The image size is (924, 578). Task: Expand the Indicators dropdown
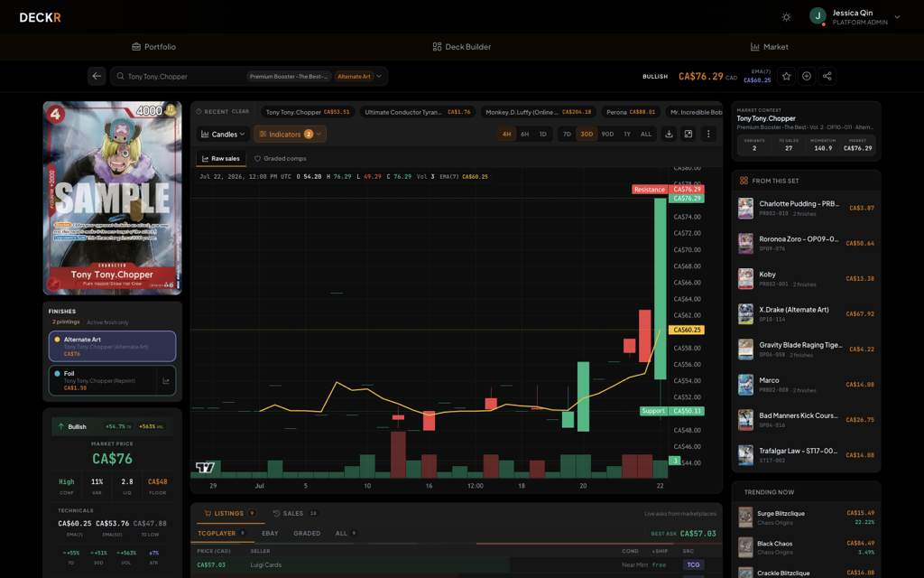290,134
